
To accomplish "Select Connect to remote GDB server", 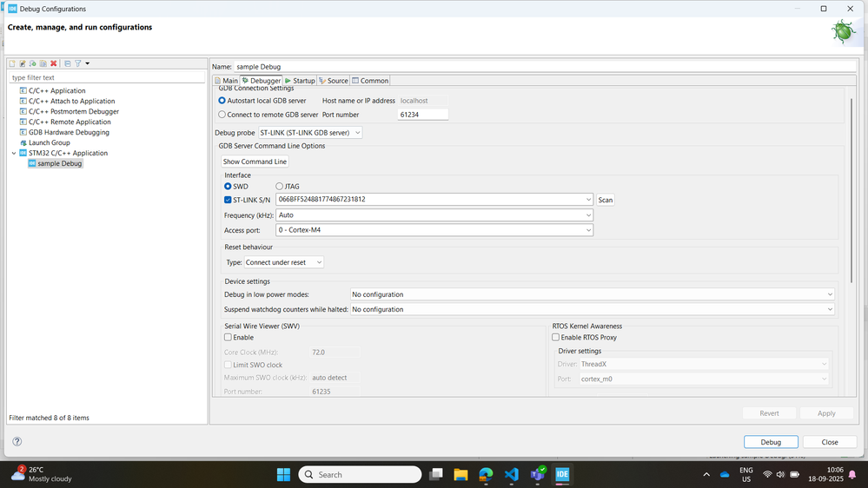I will tap(222, 115).
